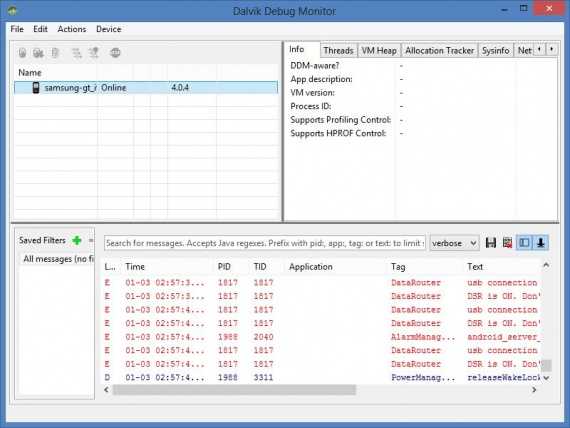Show more tabs using right tab arrow
Viewport: 570px width, 428px height.
[552, 49]
